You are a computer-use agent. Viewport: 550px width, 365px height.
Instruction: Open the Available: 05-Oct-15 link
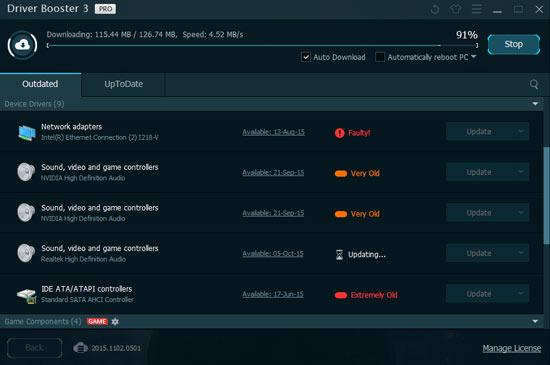pyautogui.click(x=273, y=254)
